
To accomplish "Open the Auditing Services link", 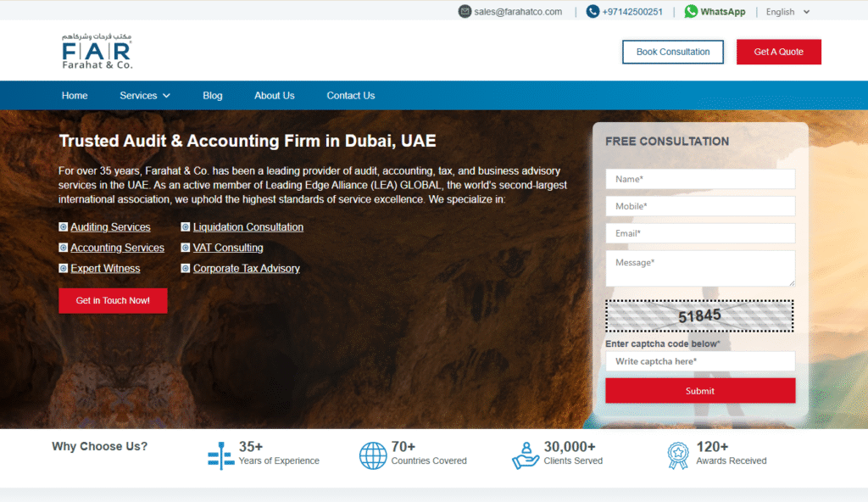I will point(111,227).
